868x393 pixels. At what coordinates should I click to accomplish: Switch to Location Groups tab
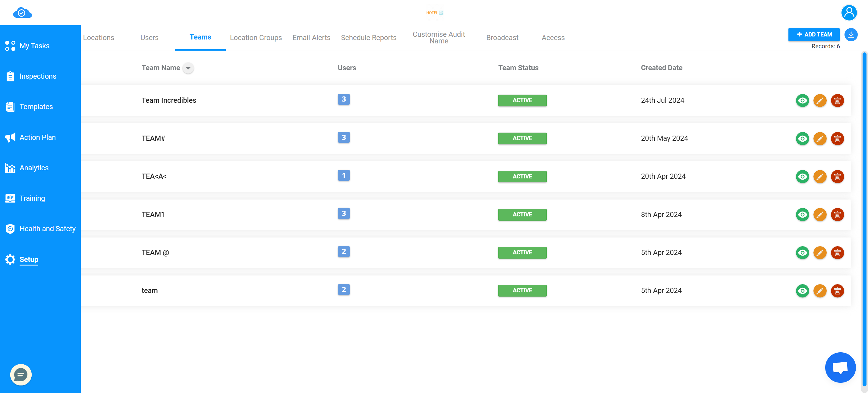[256, 38]
